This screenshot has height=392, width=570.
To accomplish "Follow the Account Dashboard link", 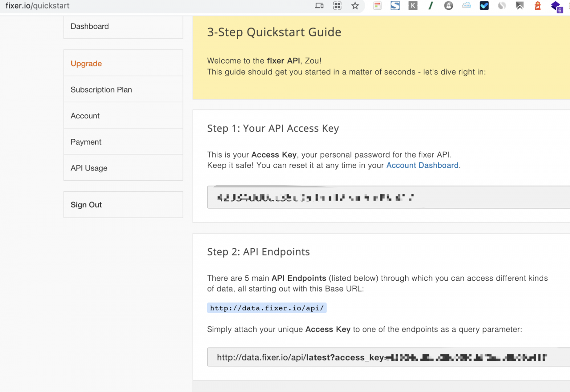I will pos(422,166).
